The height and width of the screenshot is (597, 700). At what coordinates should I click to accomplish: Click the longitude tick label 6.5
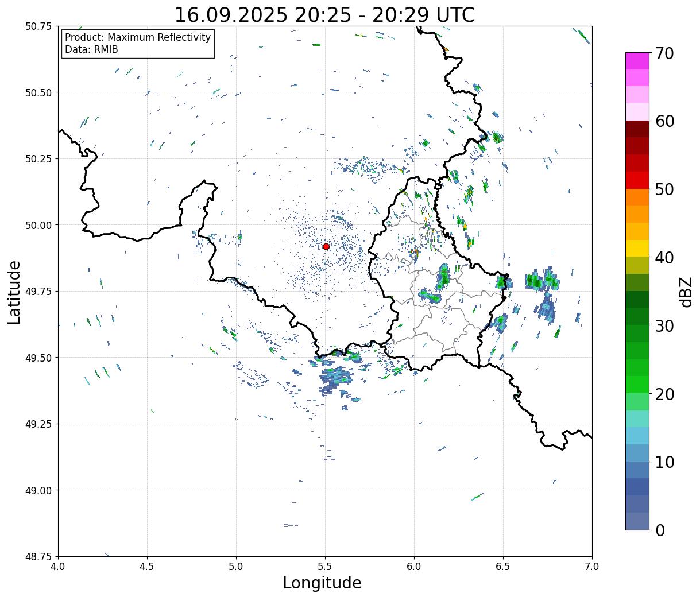(x=503, y=567)
